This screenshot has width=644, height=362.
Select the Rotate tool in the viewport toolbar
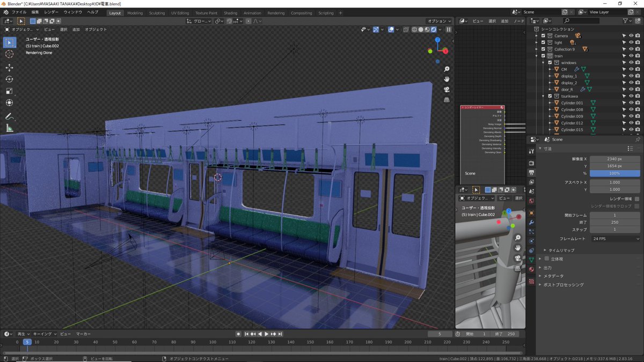click(9, 79)
